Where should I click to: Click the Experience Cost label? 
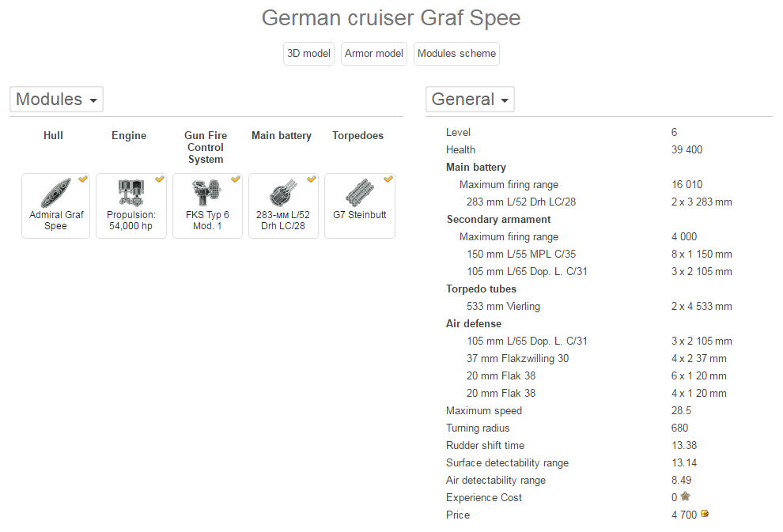(x=484, y=497)
